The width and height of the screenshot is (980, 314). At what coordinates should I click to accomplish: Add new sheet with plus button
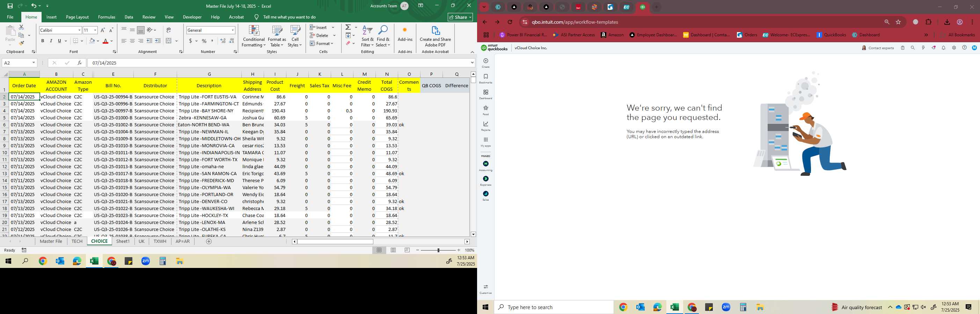(209, 241)
